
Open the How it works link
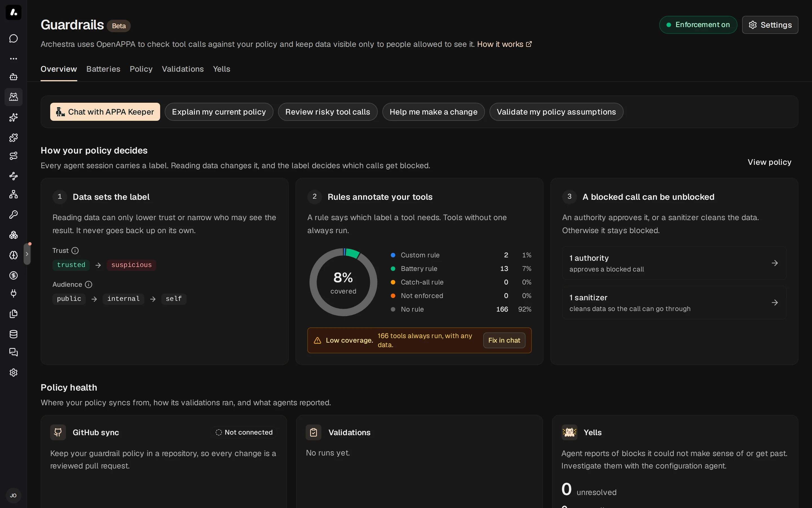(504, 44)
